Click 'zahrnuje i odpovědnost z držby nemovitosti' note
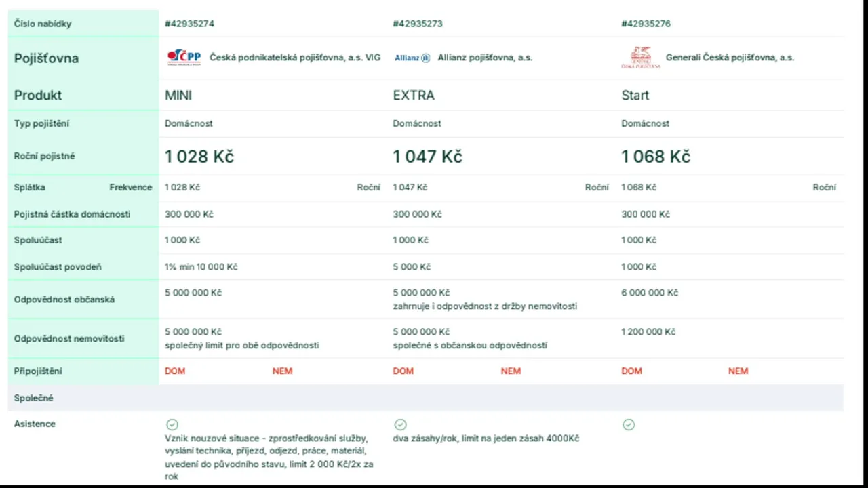 [x=485, y=306]
